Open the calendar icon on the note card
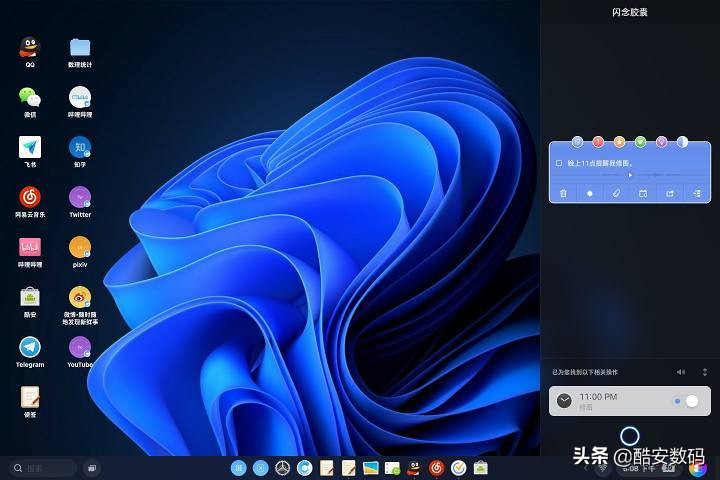720x480 pixels. coord(643,193)
